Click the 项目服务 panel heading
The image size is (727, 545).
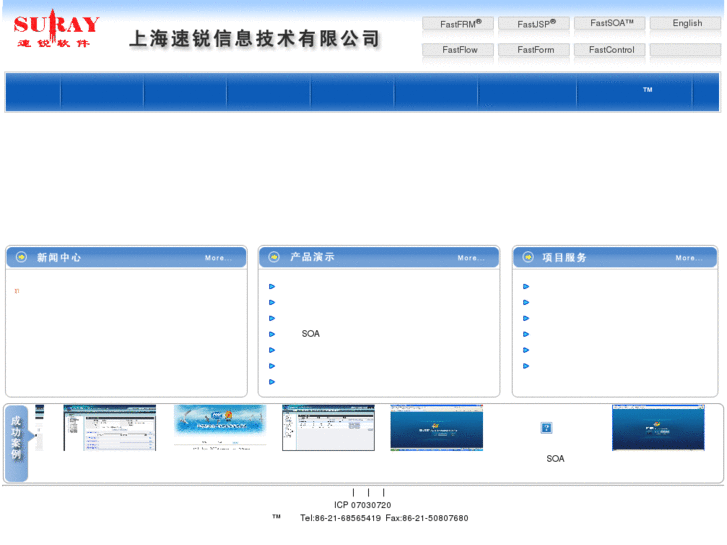click(564, 257)
